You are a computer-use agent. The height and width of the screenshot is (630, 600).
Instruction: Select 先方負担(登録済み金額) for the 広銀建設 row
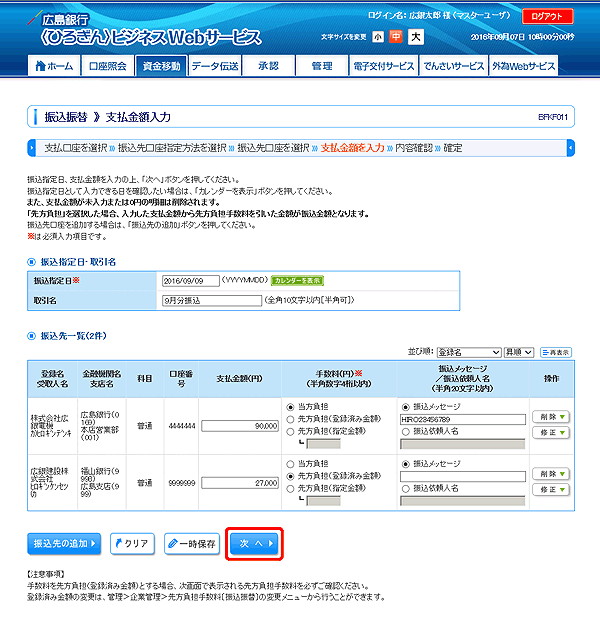[x=290, y=477]
